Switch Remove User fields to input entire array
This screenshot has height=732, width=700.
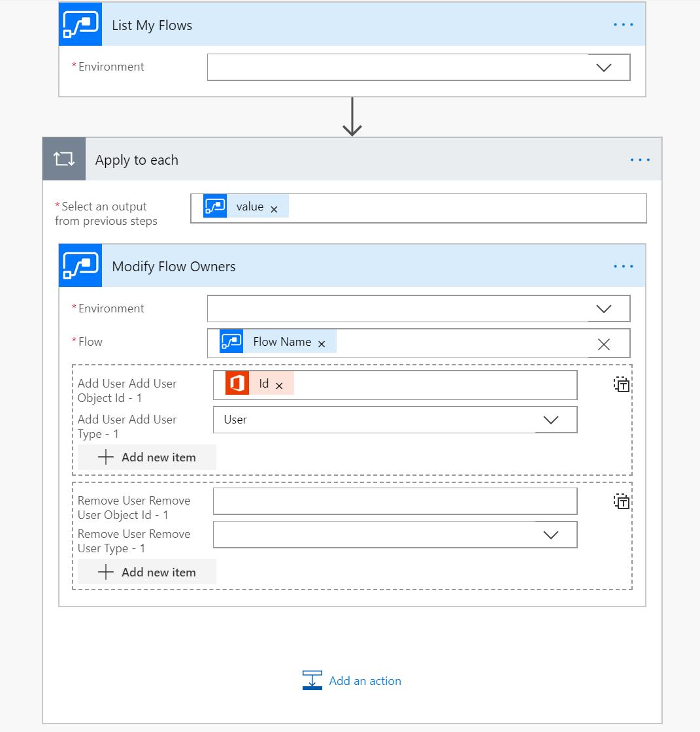tap(622, 501)
